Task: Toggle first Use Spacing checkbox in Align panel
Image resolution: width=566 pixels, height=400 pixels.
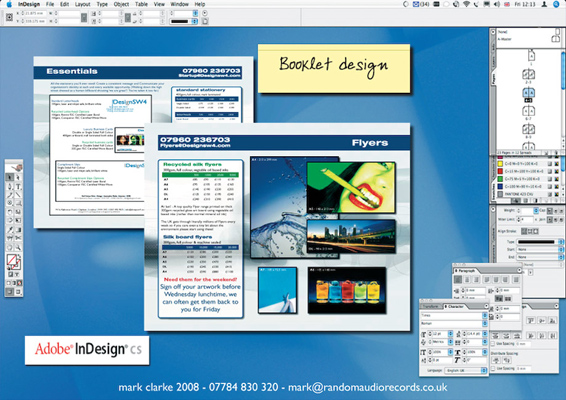Action: (493, 344)
